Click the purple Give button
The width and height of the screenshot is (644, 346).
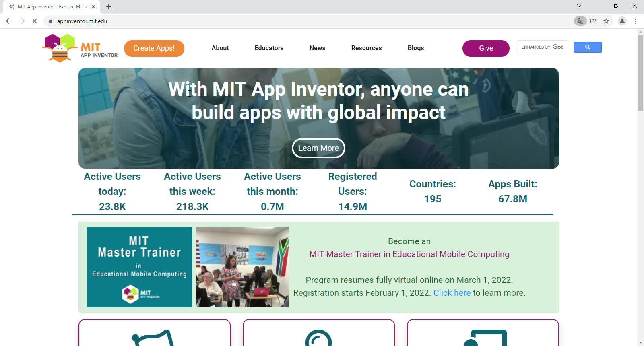click(x=486, y=48)
